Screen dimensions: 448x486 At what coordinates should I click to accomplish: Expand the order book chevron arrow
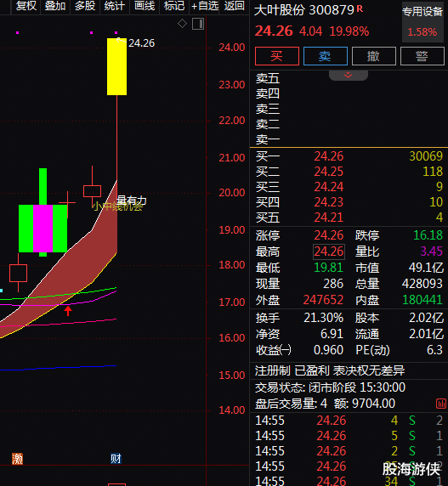[x=349, y=75]
